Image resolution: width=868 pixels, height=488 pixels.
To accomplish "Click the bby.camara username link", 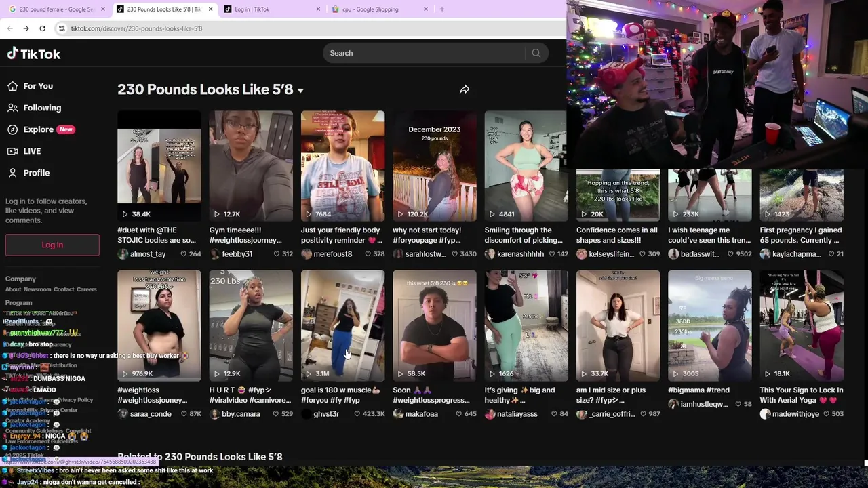I will click(x=241, y=414).
